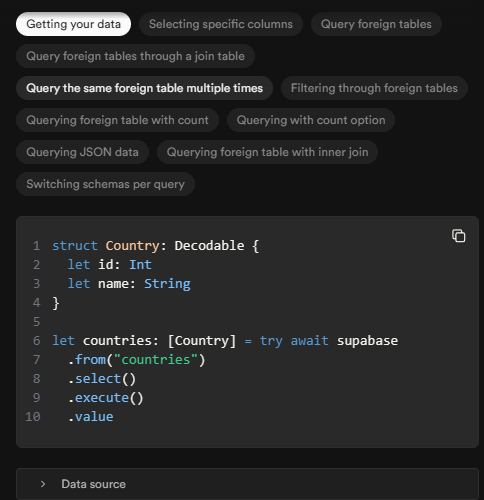Select Querying foreign table with inner join
Image resolution: width=484 pixels, height=500 pixels.
267,152
